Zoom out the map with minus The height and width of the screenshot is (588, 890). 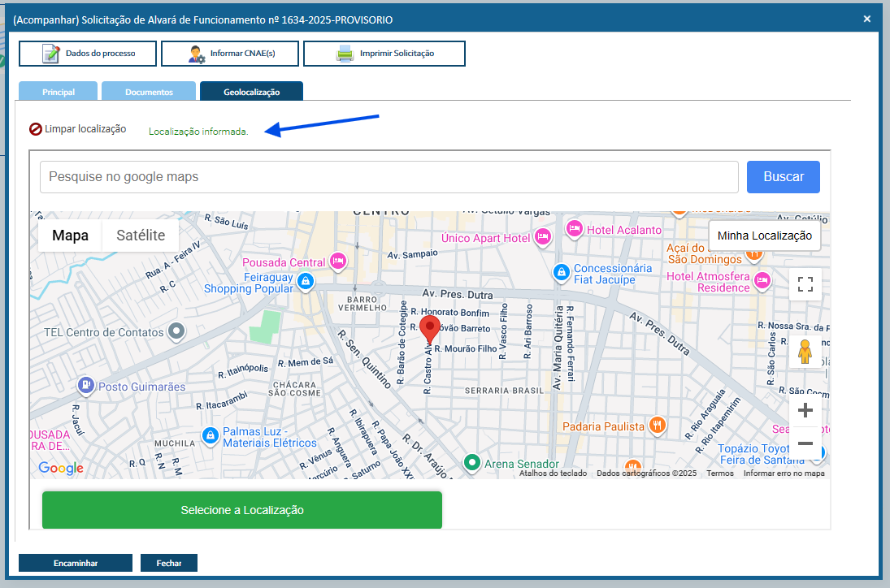point(805,443)
